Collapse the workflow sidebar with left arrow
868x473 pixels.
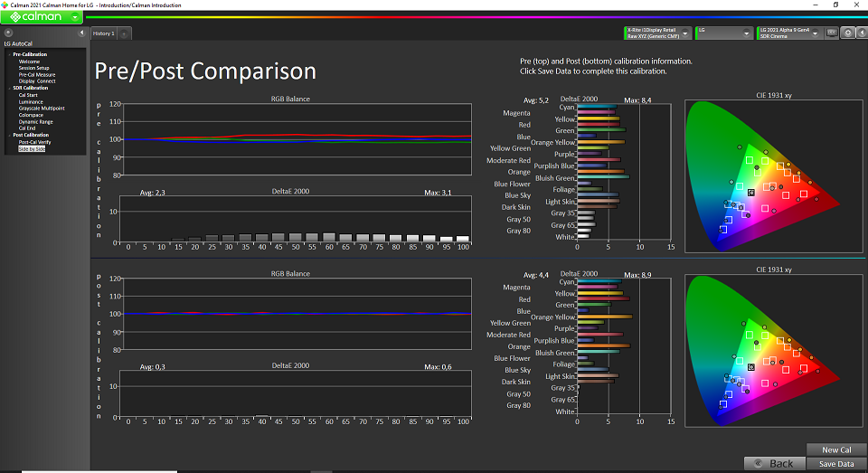83,33
